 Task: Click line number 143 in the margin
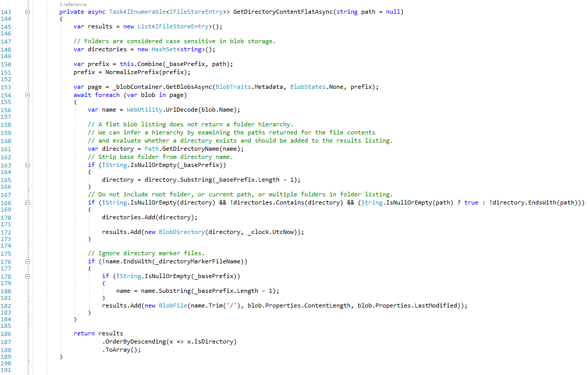point(6,12)
